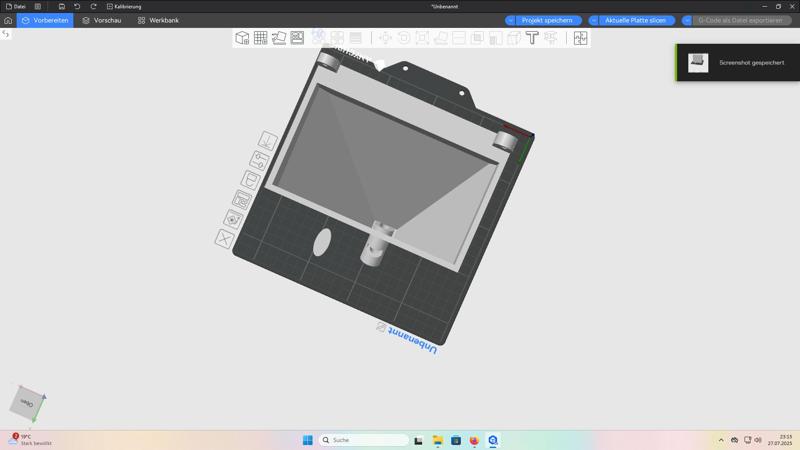The width and height of the screenshot is (800, 450).
Task: Click the taskbar Suche search field
Action: (364, 440)
